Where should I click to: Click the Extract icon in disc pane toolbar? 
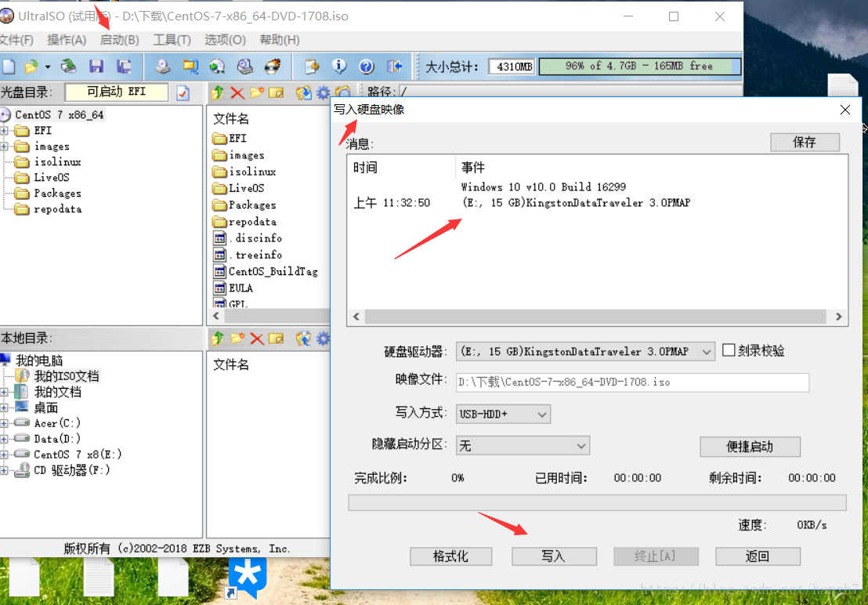[303, 92]
